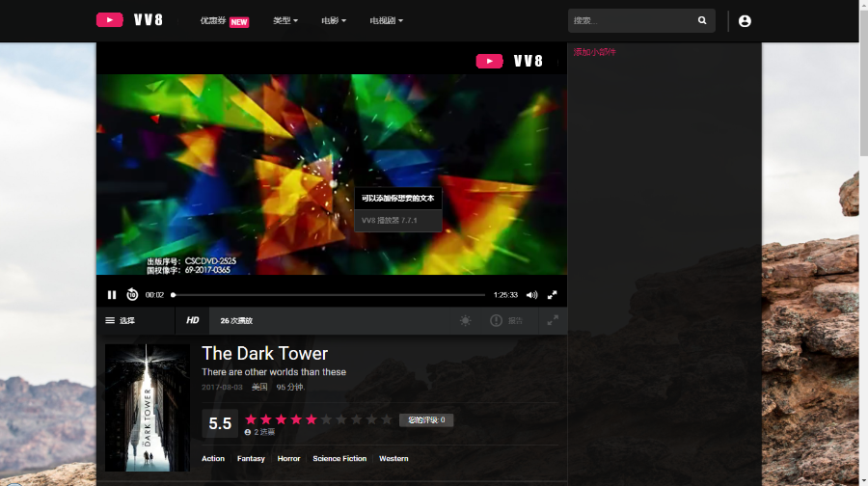Rate the movie with the first star
The image size is (868, 486).
coord(251,419)
